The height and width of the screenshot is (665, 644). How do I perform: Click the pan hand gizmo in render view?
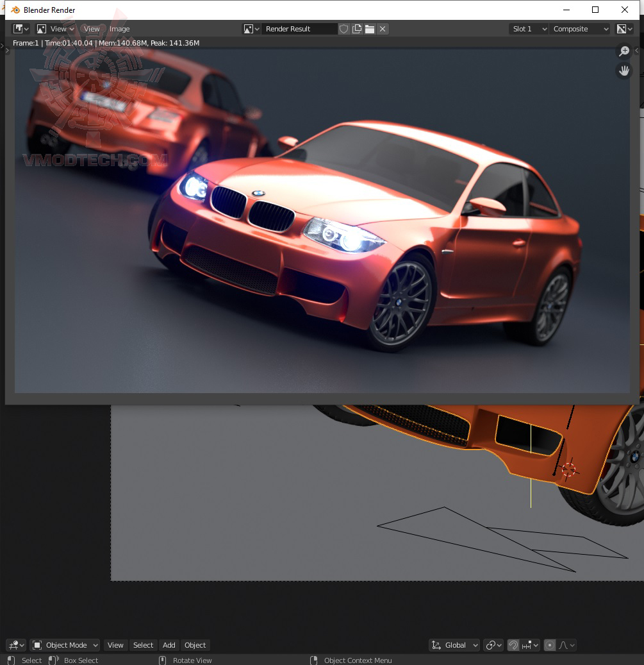click(x=624, y=71)
